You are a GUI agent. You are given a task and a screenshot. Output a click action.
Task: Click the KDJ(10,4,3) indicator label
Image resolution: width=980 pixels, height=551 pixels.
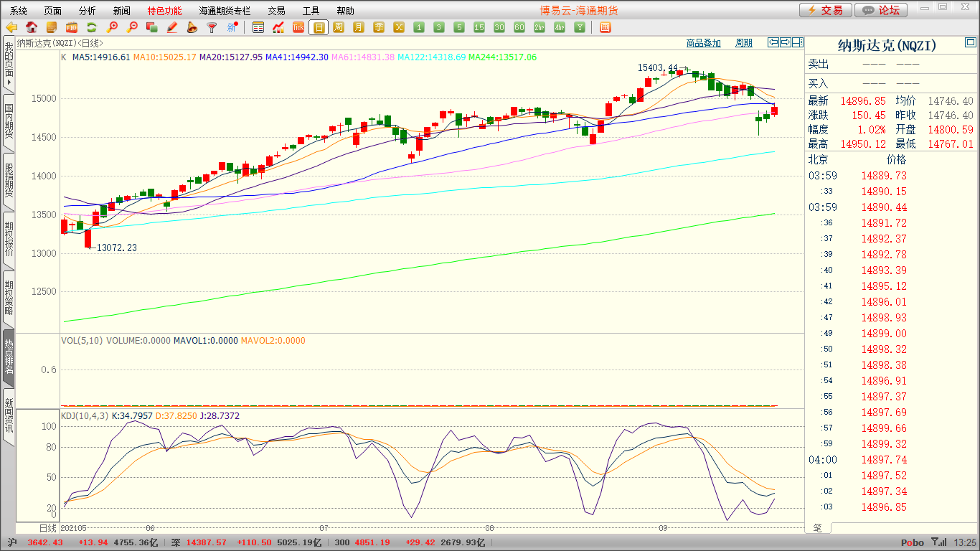[x=85, y=416]
